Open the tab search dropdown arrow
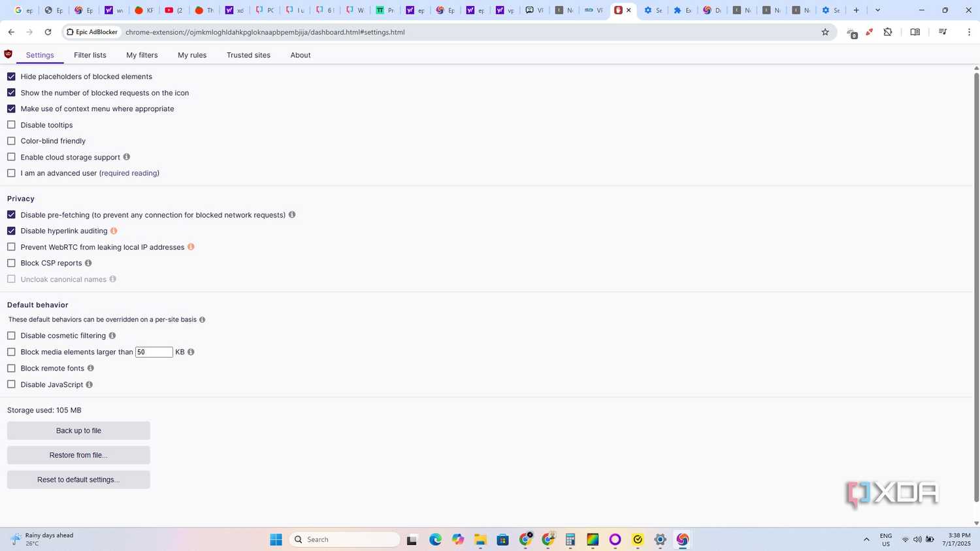Image resolution: width=980 pixels, height=551 pixels. click(877, 10)
